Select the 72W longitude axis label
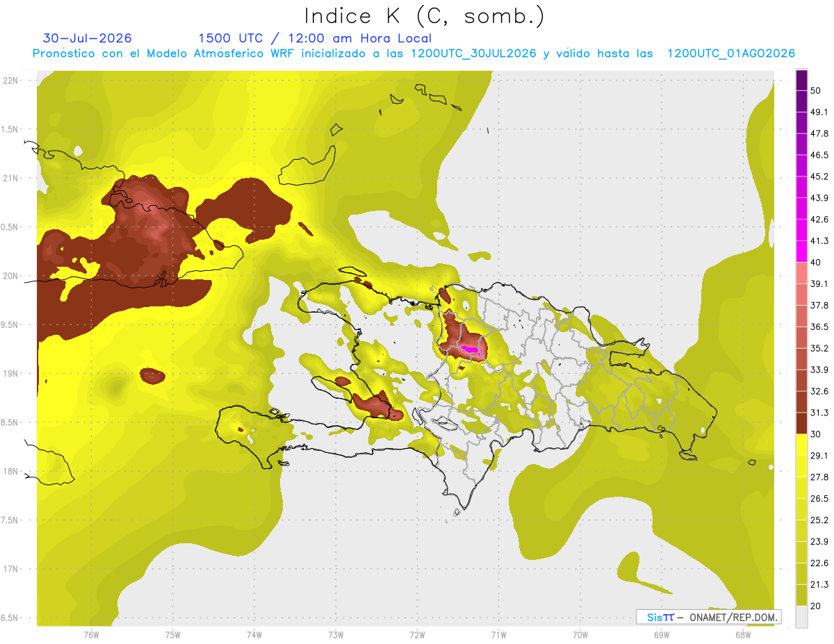 click(417, 634)
